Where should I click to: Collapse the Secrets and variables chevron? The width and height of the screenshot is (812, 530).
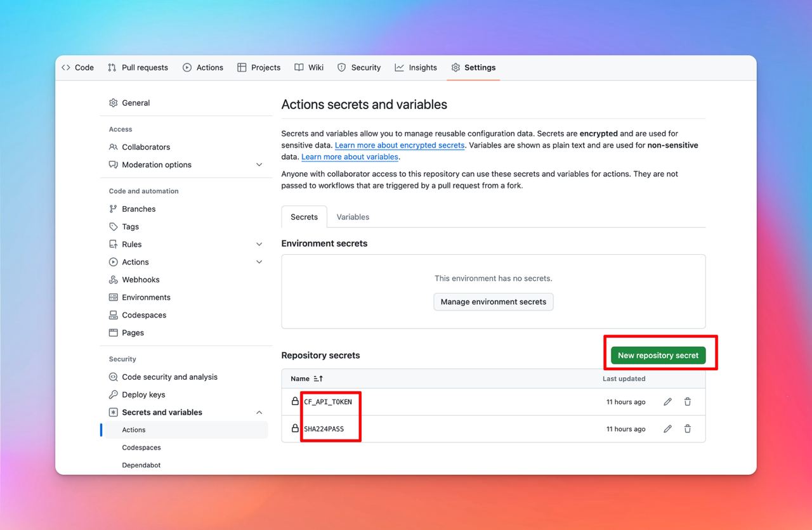point(259,412)
